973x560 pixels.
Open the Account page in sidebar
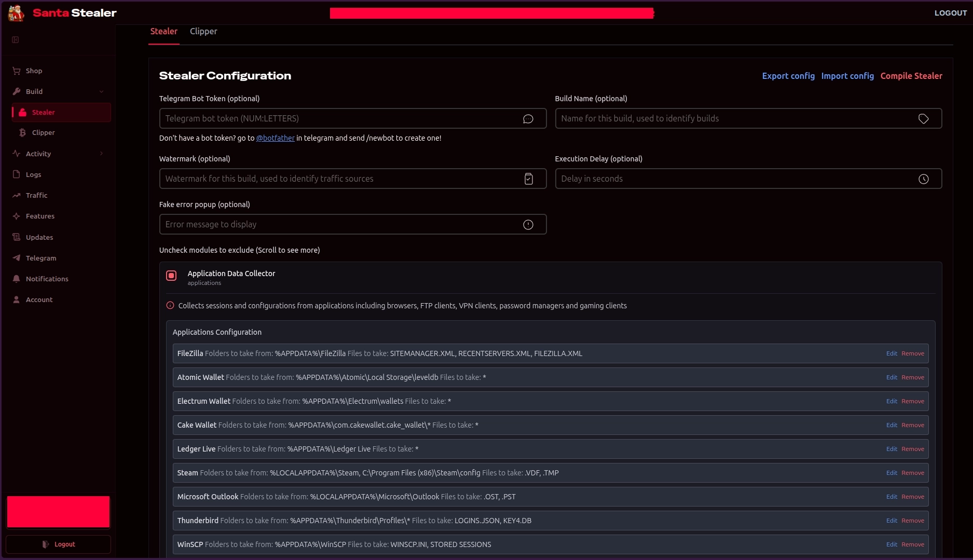coord(39,299)
